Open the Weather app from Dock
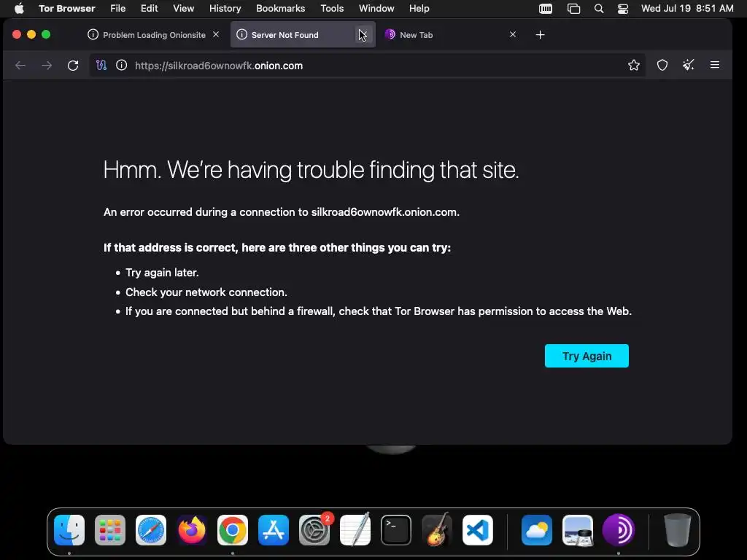The width and height of the screenshot is (747, 560). pos(537,530)
